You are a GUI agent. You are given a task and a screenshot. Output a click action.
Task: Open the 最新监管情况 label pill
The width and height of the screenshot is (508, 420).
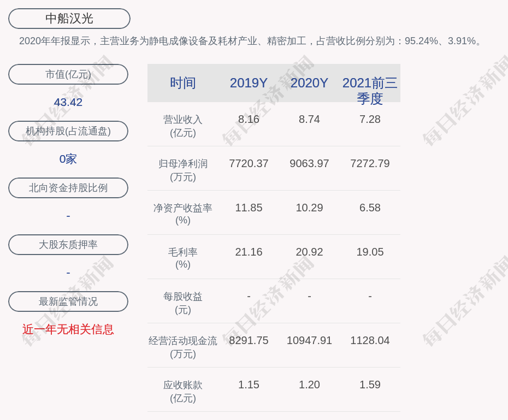(x=68, y=301)
